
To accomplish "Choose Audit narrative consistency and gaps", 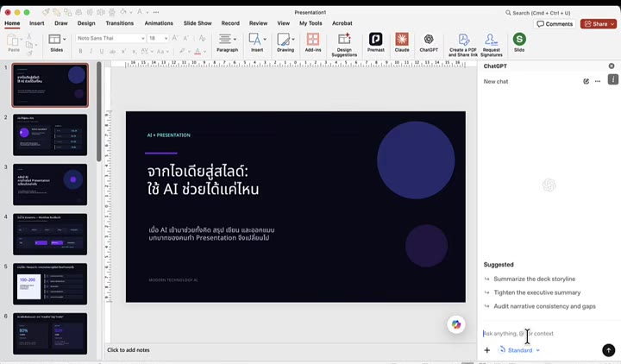I will point(544,306).
